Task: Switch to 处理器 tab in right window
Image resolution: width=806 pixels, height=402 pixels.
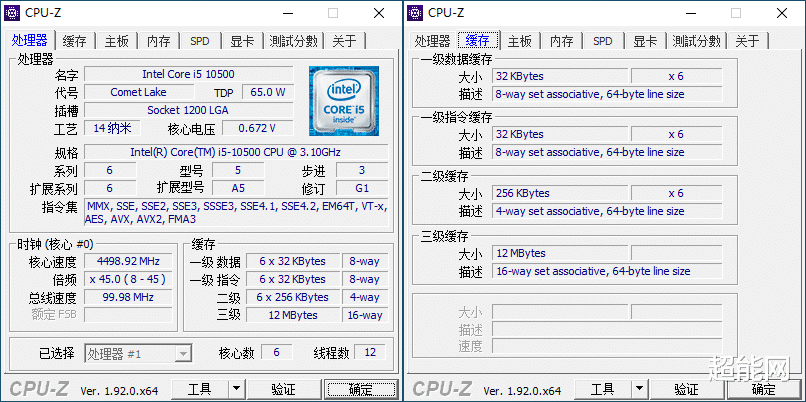Action: 432,41
